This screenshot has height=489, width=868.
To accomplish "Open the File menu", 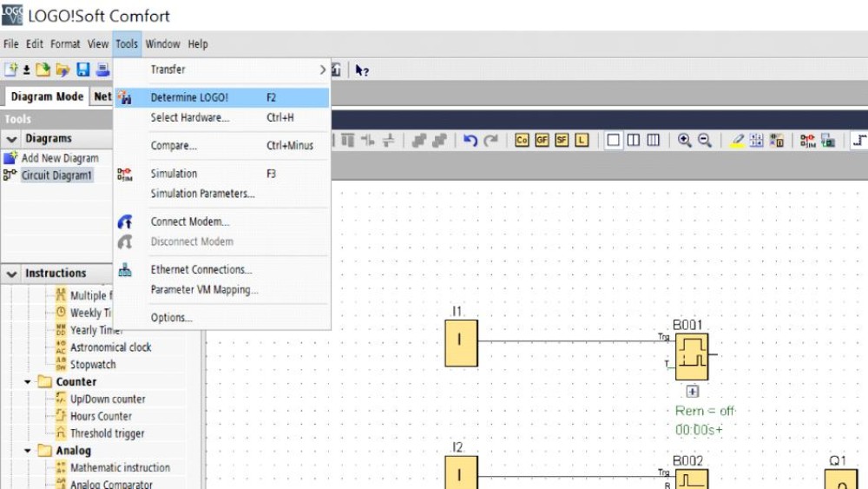I will tap(11, 43).
